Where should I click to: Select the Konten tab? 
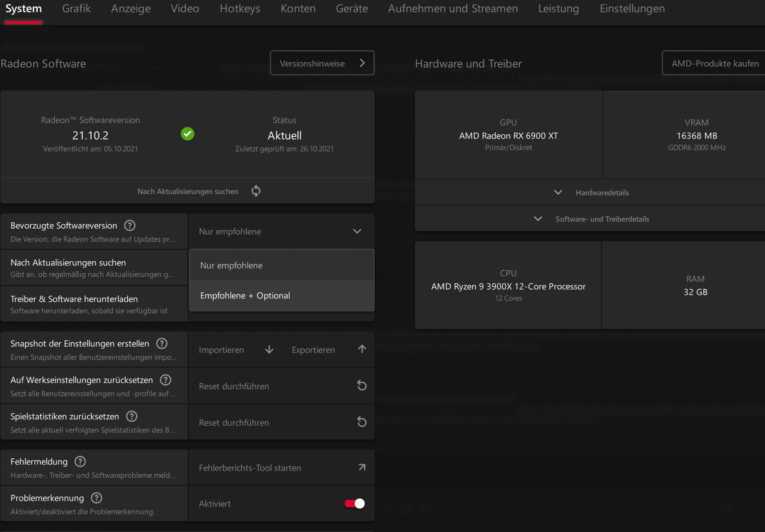click(298, 9)
